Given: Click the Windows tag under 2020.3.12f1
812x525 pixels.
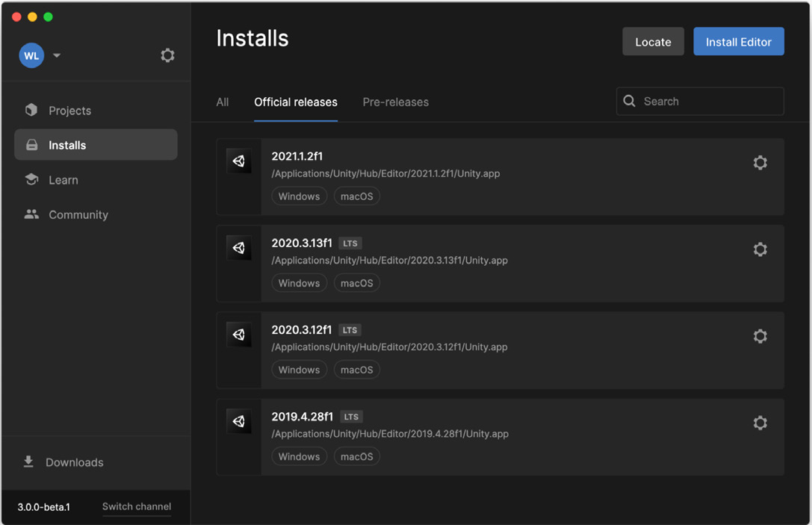Looking at the screenshot, I should (300, 370).
